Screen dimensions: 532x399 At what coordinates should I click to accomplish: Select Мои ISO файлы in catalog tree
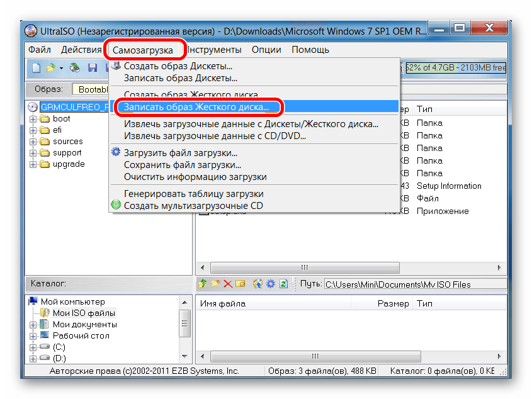click(84, 313)
